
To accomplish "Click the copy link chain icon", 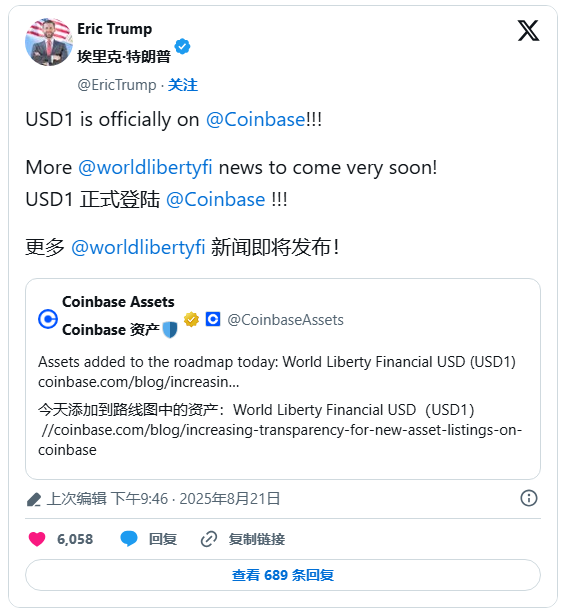I will [209, 539].
